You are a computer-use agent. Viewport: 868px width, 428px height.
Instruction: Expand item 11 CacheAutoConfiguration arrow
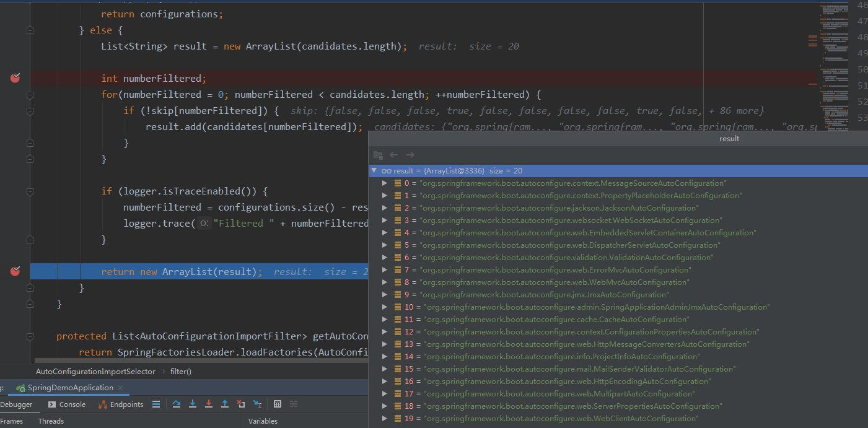(x=385, y=320)
